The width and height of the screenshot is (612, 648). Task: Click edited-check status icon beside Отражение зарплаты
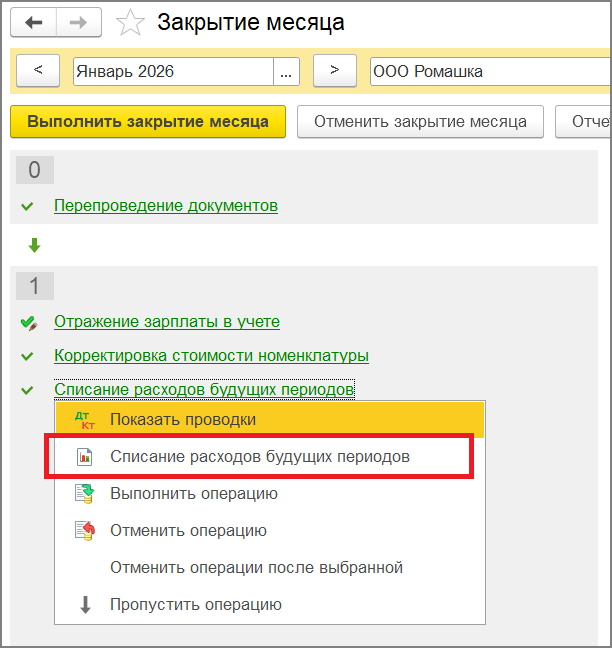(x=28, y=322)
